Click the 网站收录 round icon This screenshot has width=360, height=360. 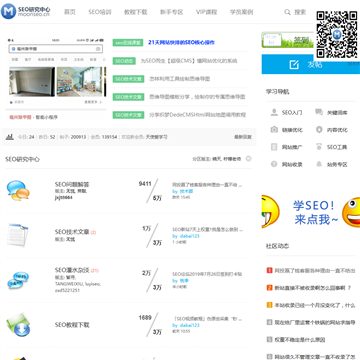coord(274,164)
